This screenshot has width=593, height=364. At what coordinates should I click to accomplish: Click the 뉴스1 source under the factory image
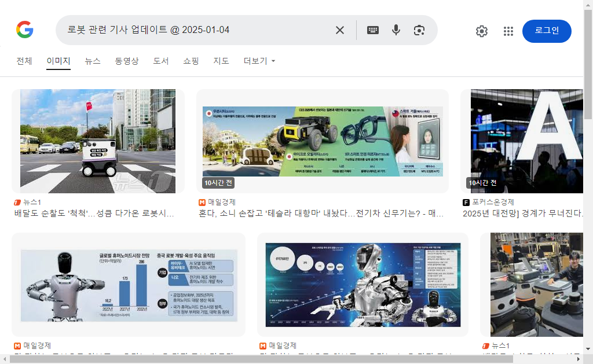point(496,346)
